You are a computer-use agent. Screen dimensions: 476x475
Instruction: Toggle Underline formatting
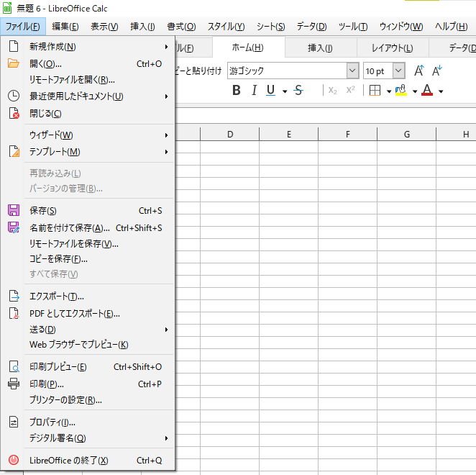(270, 90)
